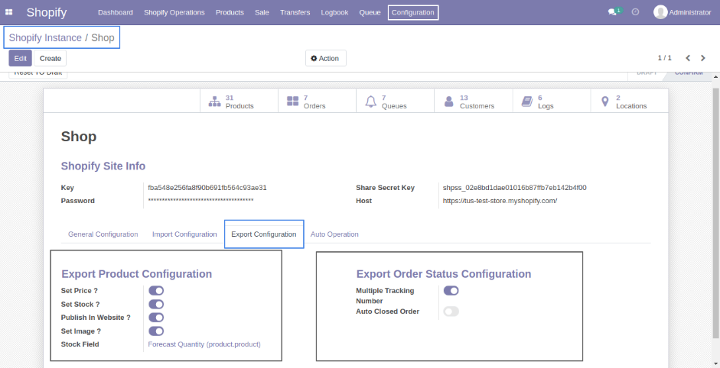
Task: Switch to General Configuration tab
Action: pos(103,234)
